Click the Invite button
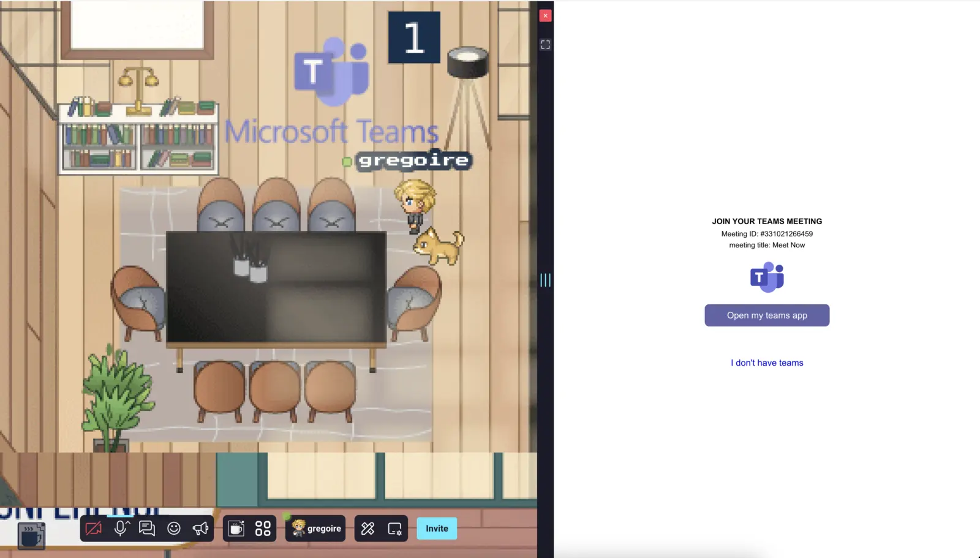The image size is (980, 558). [x=437, y=529]
